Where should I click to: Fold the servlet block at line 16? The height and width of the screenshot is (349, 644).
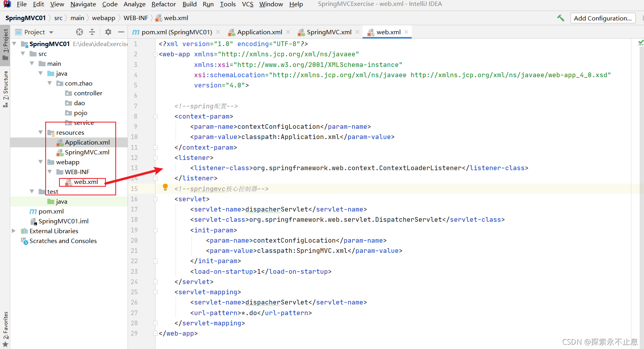[155, 199]
